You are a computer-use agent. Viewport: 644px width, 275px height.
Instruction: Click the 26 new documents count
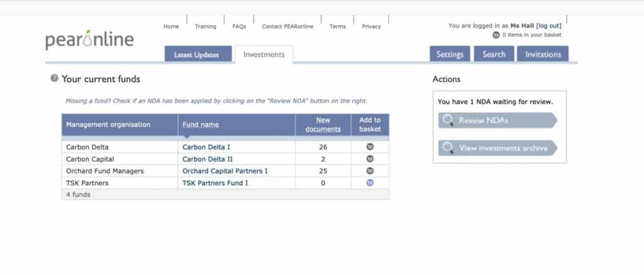click(x=323, y=147)
